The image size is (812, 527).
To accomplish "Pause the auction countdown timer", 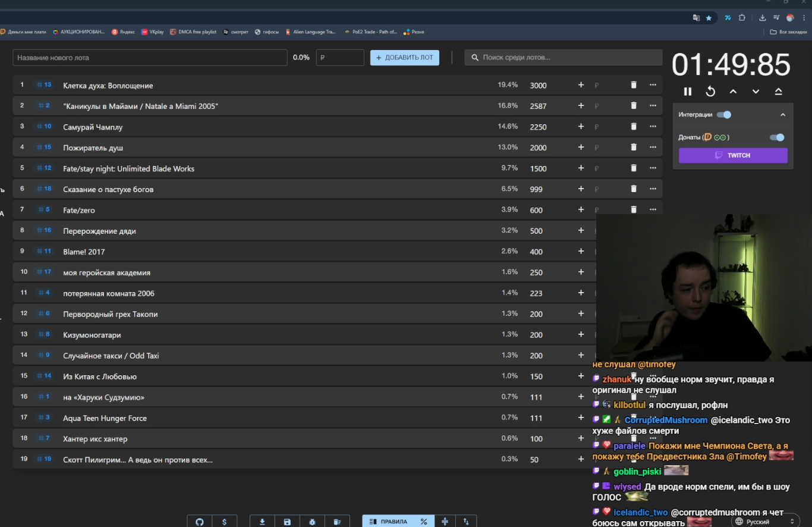I will pos(688,92).
